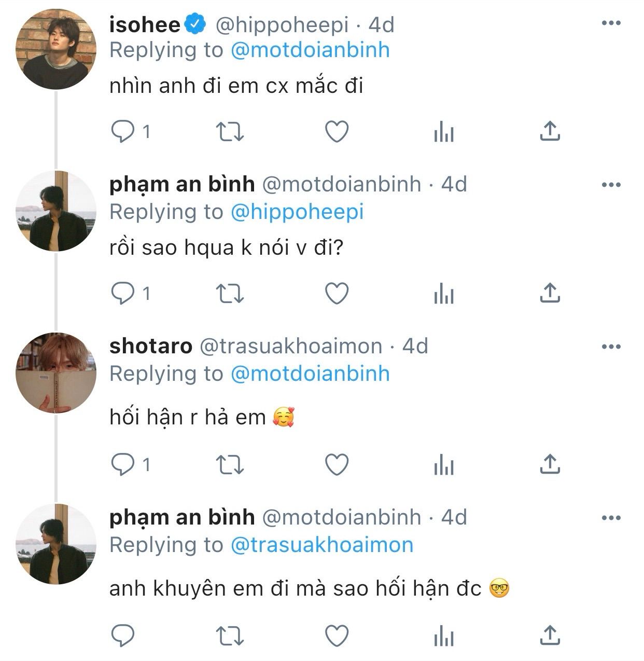Open more options on isohee's tweet
The image size is (644, 661).
[611, 23]
